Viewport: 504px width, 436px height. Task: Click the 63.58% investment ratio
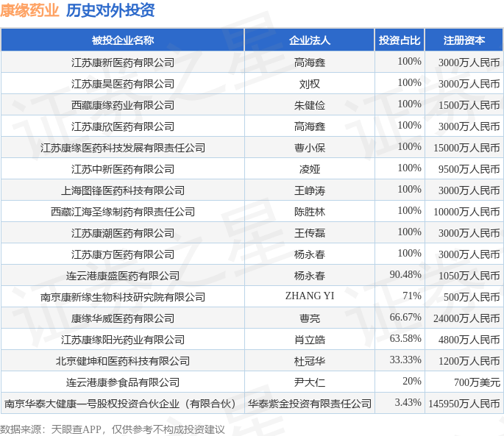tap(405, 338)
